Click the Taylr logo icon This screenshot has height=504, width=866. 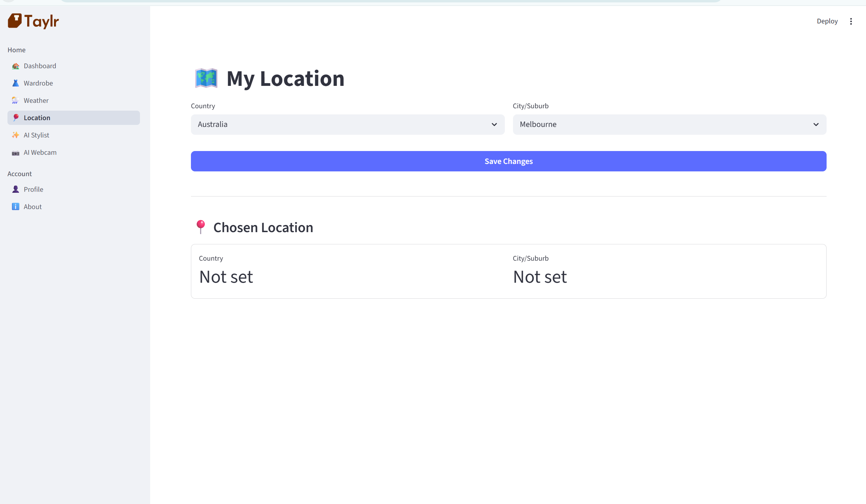(x=15, y=21)
